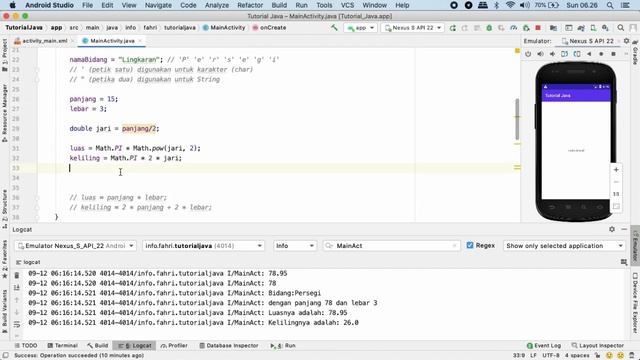Click the emulator Power button icon
Viewport: 640px width, 360px height.
(x=528, y=54)
